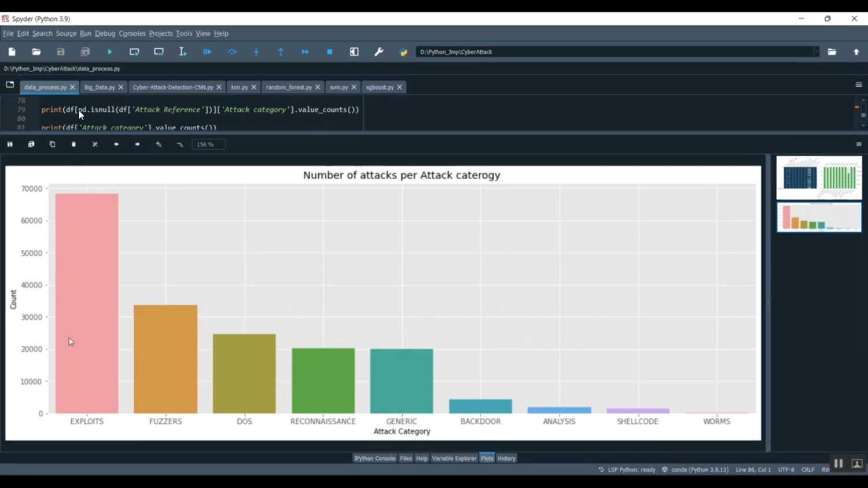The height and width of the screenshot is (488, 868).
Task: Toggle maximize current pane
Action: [x=354, y=52]
